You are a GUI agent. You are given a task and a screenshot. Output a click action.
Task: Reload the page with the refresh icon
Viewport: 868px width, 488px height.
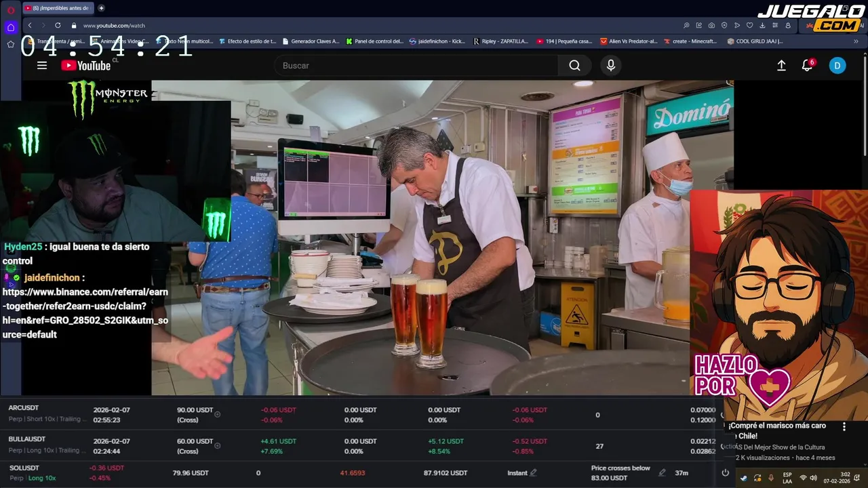tap(58, 25)
